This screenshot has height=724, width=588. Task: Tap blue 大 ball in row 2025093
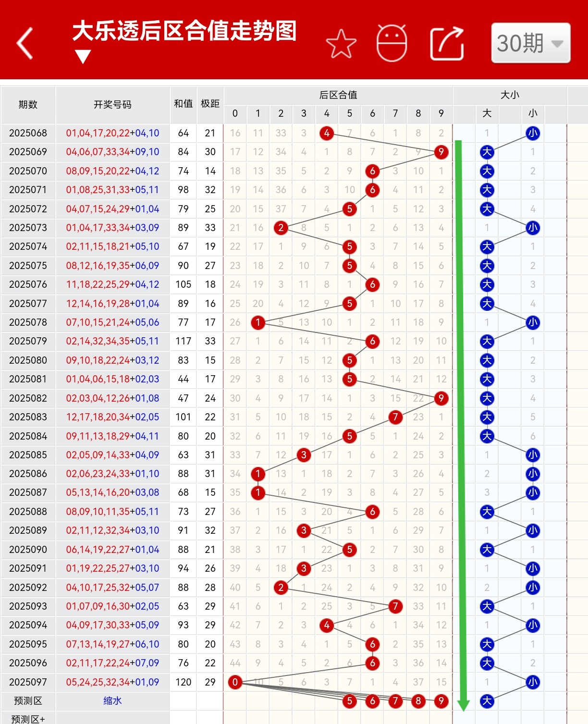[x=487, y=606]
